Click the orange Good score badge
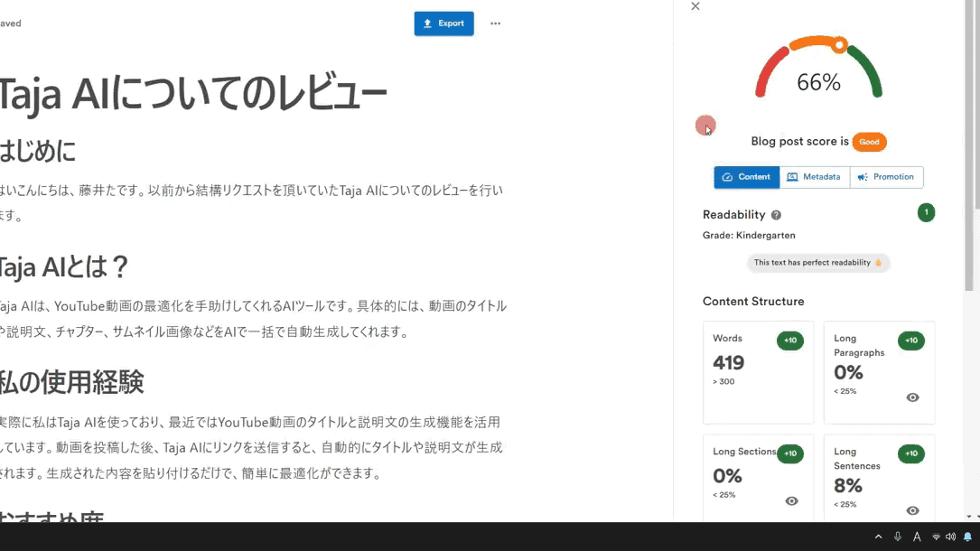 tap(870, 142)
